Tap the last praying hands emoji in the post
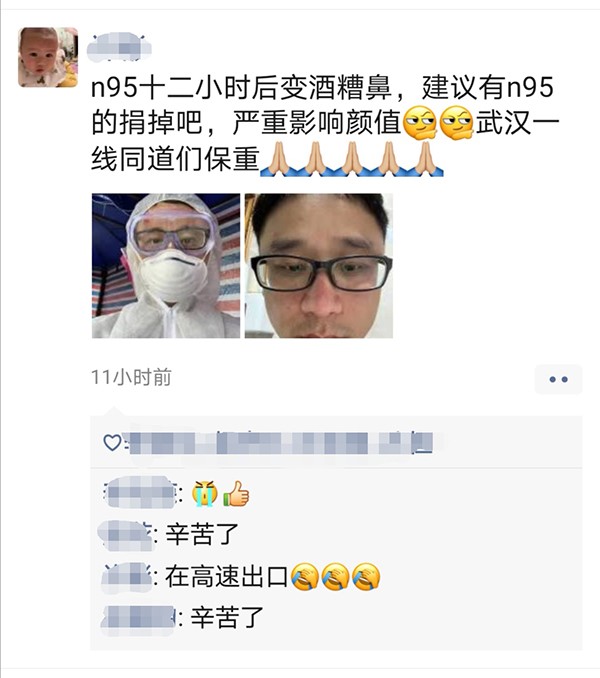Viewport: 600px width, 678px height. tap(426, 159)
